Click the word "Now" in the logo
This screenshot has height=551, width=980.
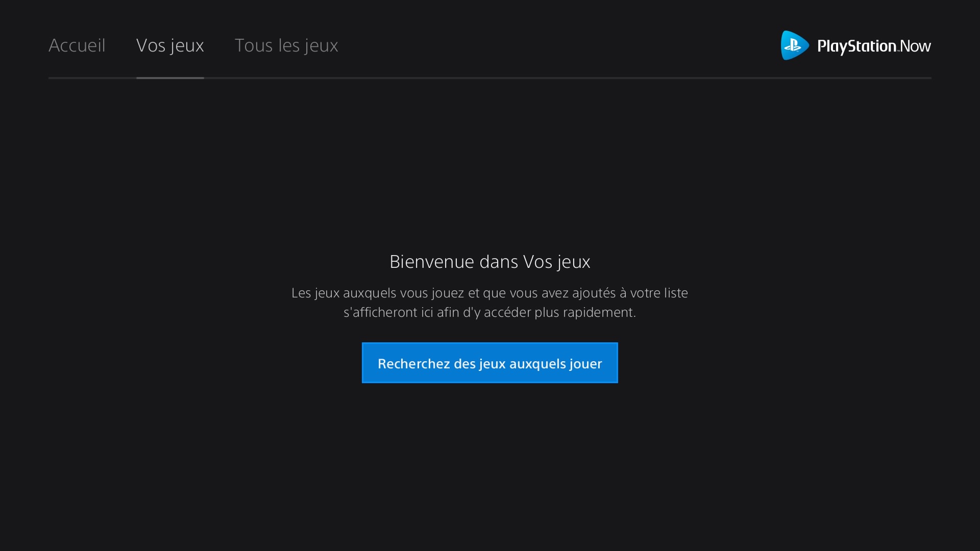915,46
